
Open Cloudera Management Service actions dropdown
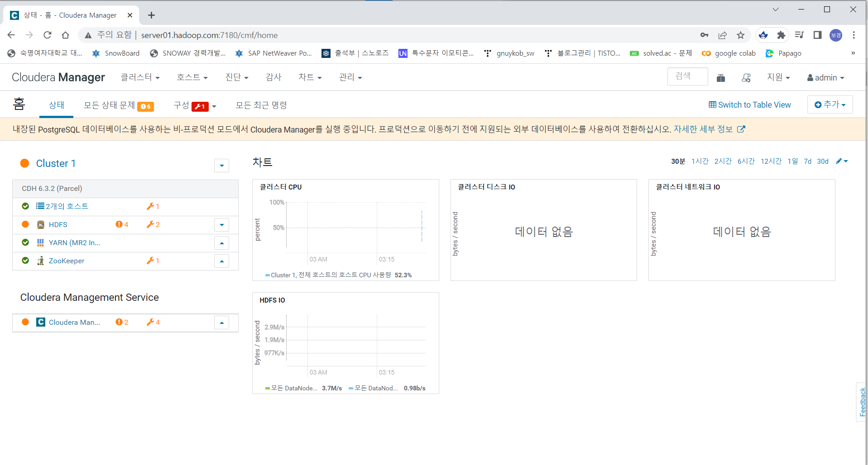[x=221, y=323]
